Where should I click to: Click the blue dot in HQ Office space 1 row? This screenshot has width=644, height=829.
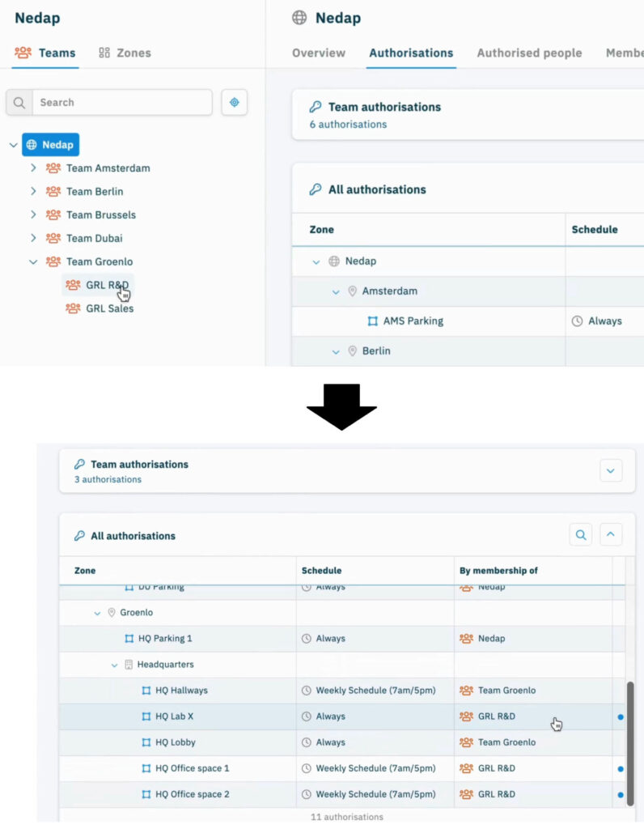621,769
